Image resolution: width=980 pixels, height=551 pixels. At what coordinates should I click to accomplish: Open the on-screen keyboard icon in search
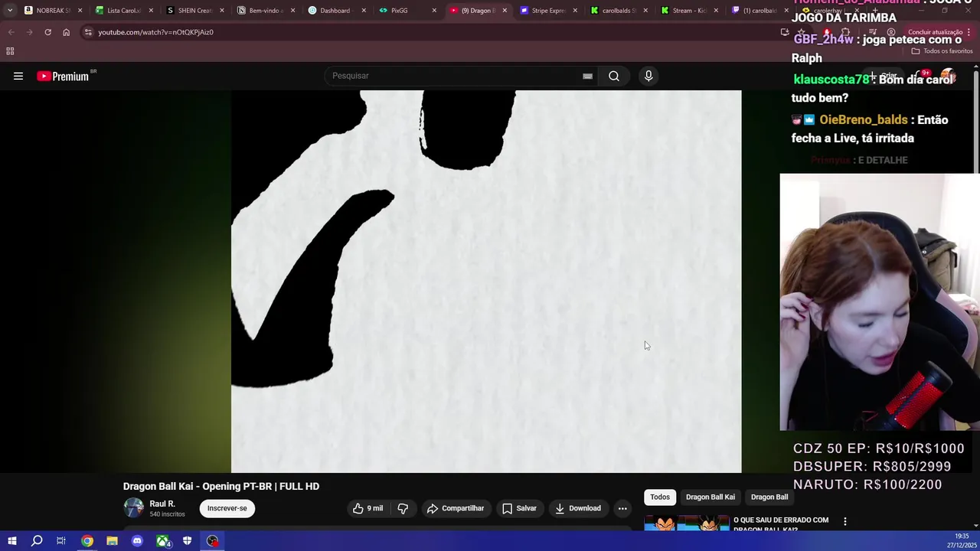coord(587,76)
